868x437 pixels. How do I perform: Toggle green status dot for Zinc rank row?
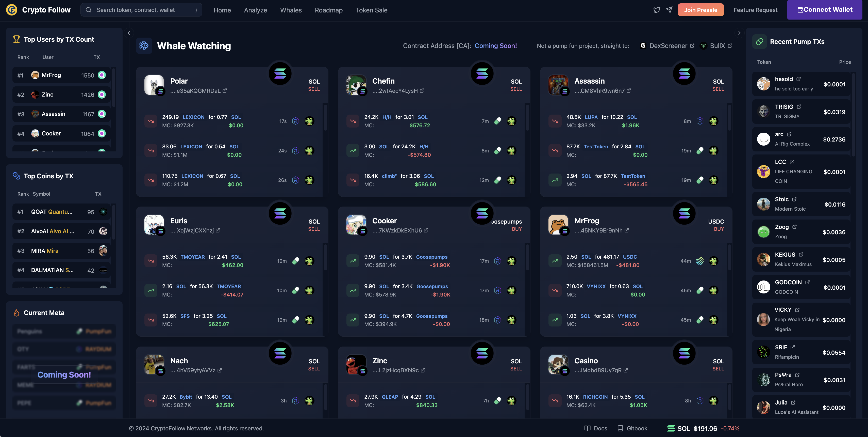point(102,95)
